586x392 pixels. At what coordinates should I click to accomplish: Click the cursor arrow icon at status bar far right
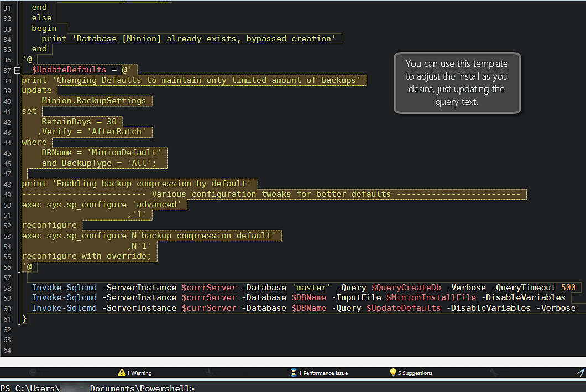(x=579, y=372)
